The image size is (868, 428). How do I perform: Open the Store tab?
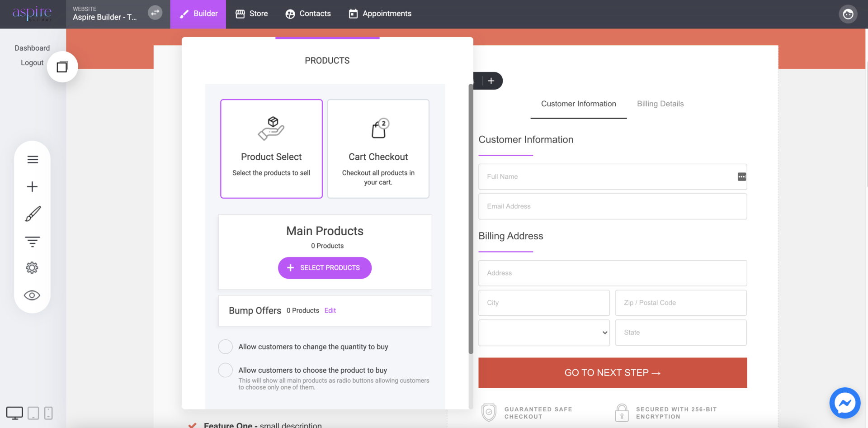point(252,14)
